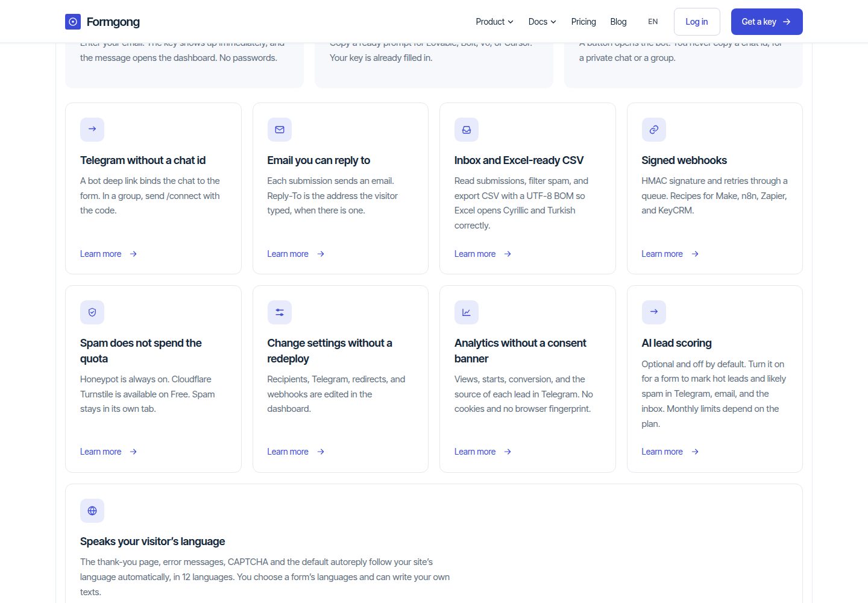Screen dimensions: 868x603
Task: Click the envelope icon on the Email card
Action: [280, 129]
